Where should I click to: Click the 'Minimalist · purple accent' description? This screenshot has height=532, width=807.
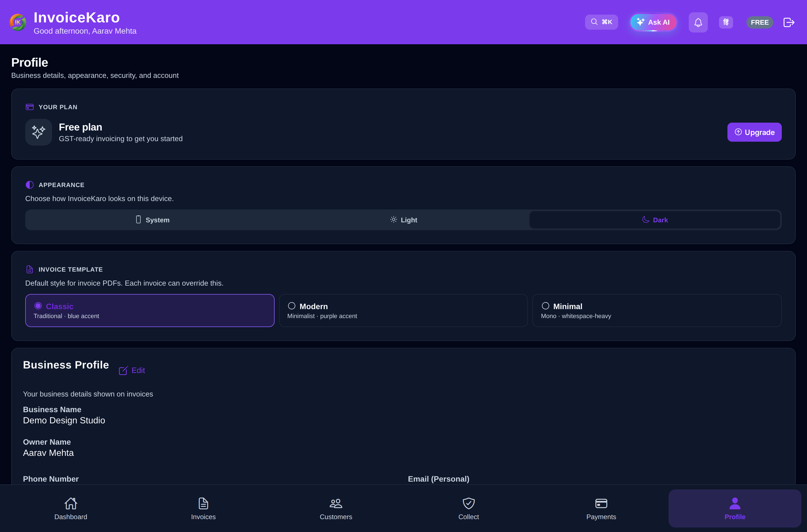[x=322, y=316]
